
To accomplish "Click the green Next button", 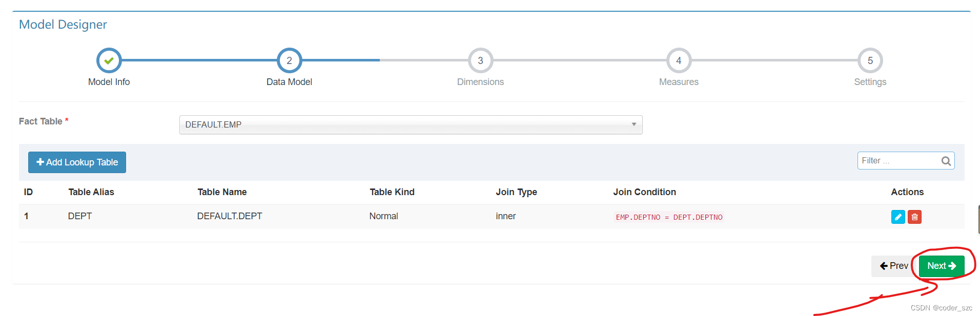I will pos(942,266).
